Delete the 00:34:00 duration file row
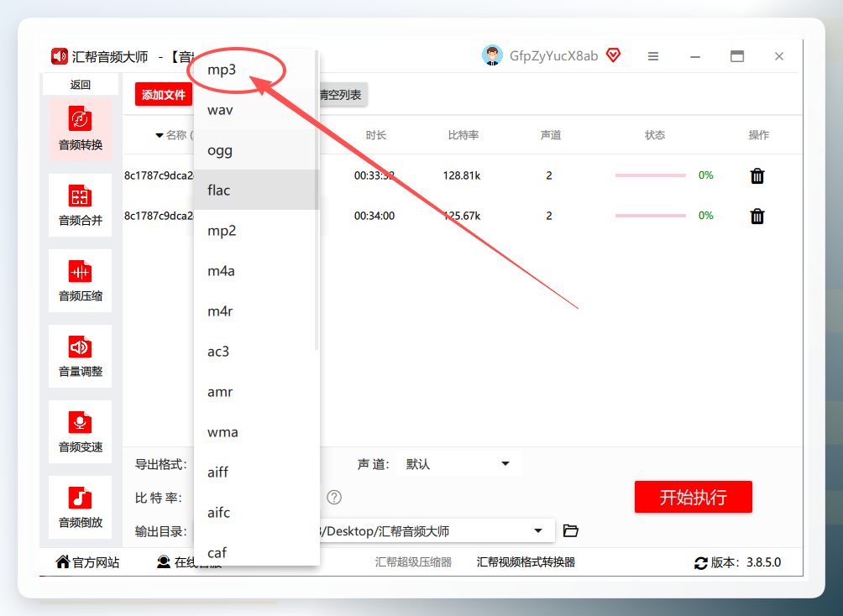Screen dimensions: 843x616 [757, 216]
